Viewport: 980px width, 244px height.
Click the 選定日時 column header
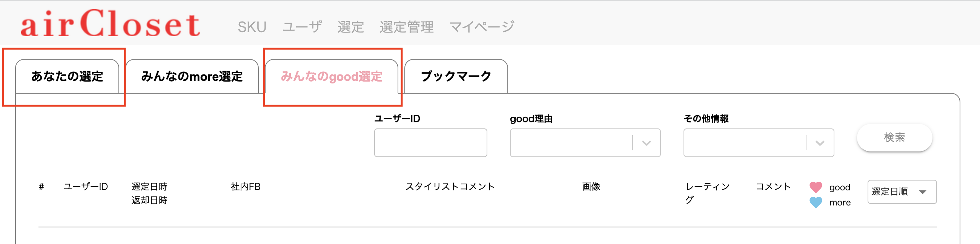pyautogui.click(x=149, y=187)
